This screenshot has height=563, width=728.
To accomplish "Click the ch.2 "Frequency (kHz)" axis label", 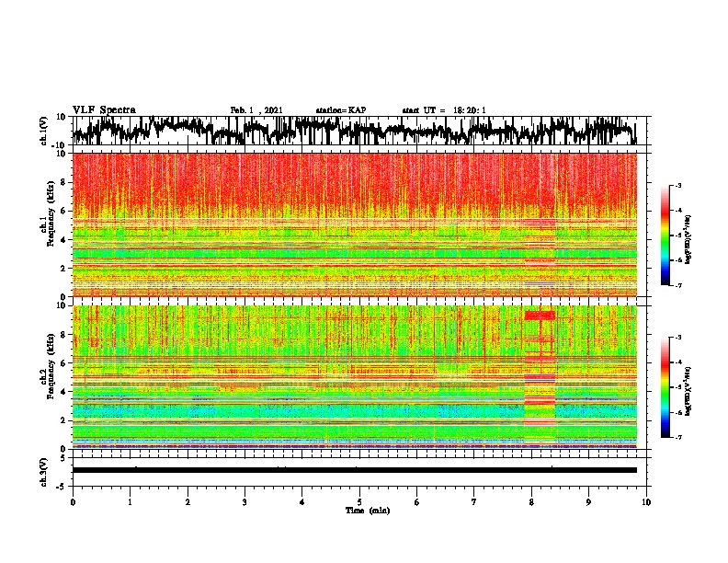I will (51, 365).
